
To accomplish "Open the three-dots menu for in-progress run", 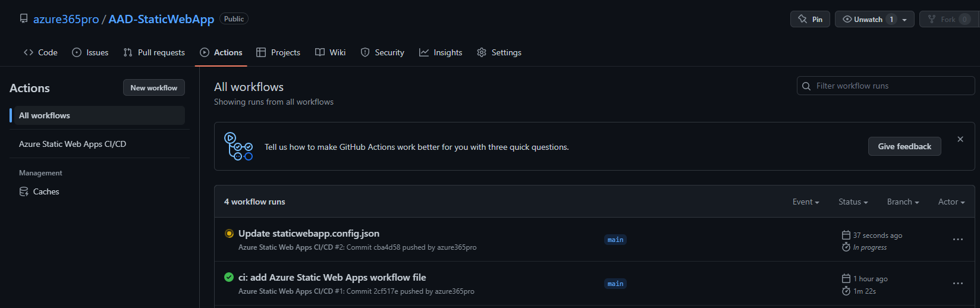I will [958, 239].
